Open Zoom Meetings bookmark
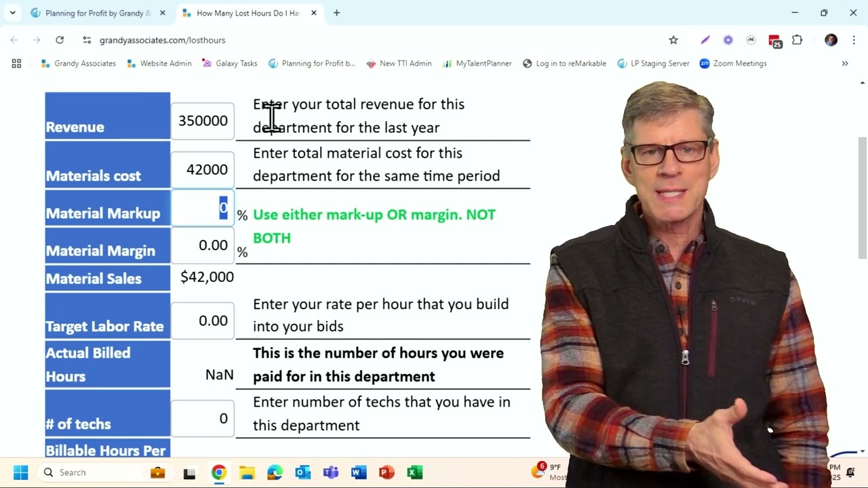Viewport: 868px width, 488px height. pyautogui.click(x=733, y=63)
